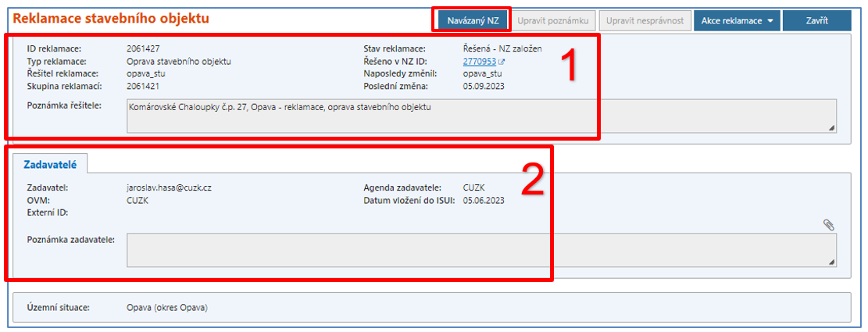Click the Územní situace value Opava
Viewport: 868px width, 332px height.
point(167,307)
